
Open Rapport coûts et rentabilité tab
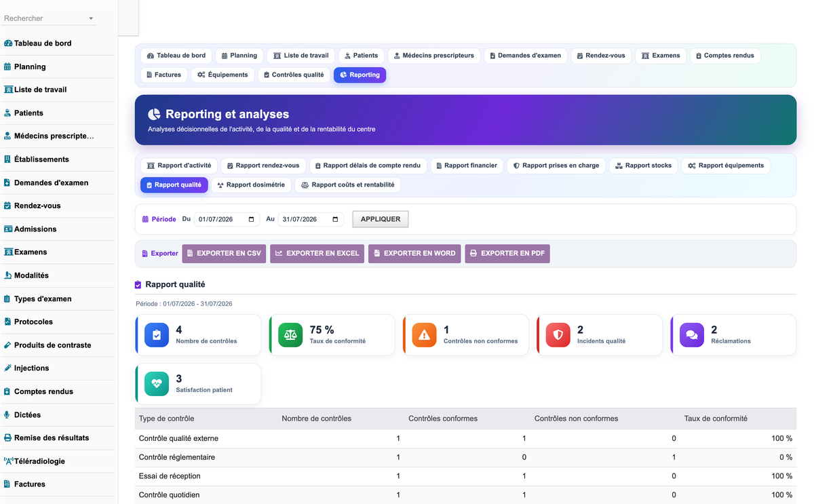click(347, 185)
